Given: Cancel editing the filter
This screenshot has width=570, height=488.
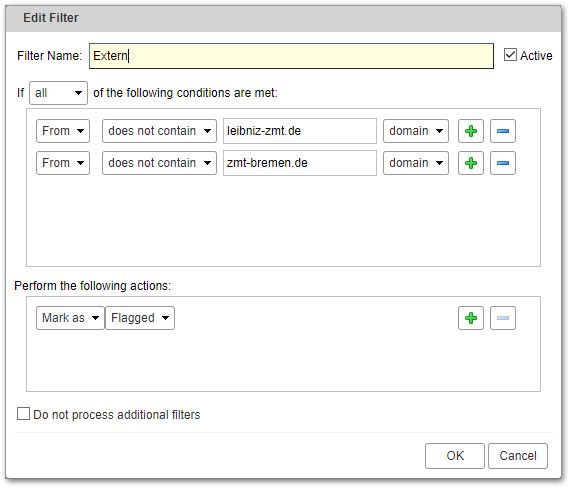Looking at the screenshot, I should 518,456.
